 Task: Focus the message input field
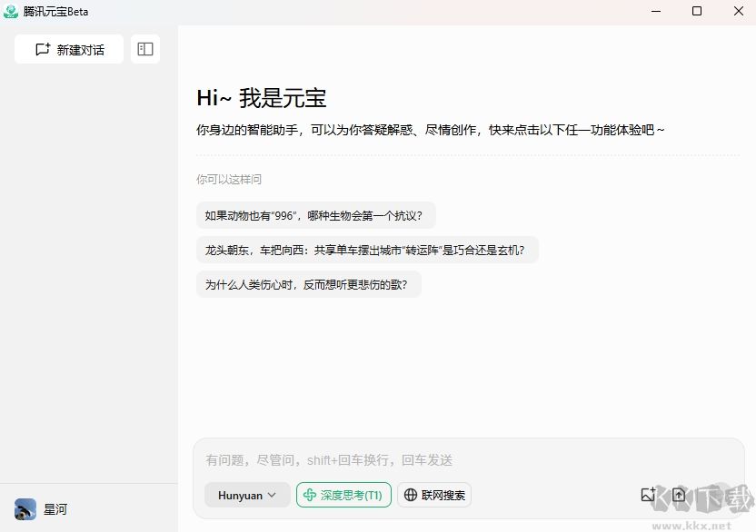pyautogui.click(x=469, y=460)
